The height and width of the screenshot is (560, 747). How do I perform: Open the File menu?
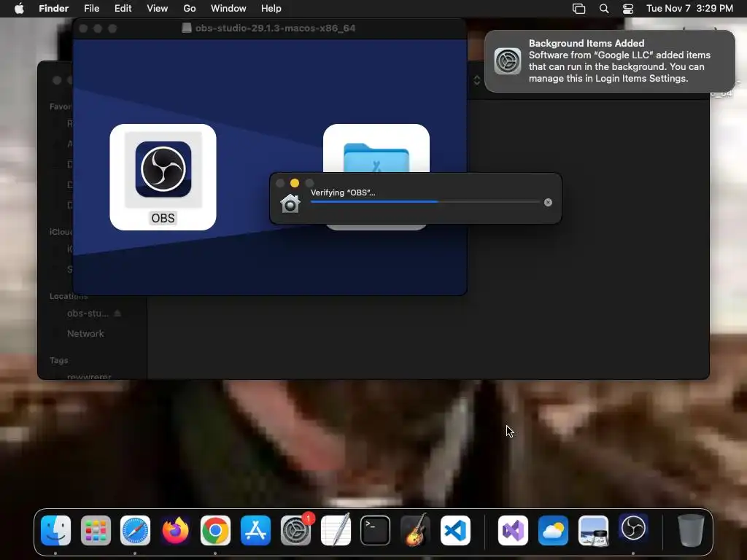pyautogui.click(x=91, y=9)
